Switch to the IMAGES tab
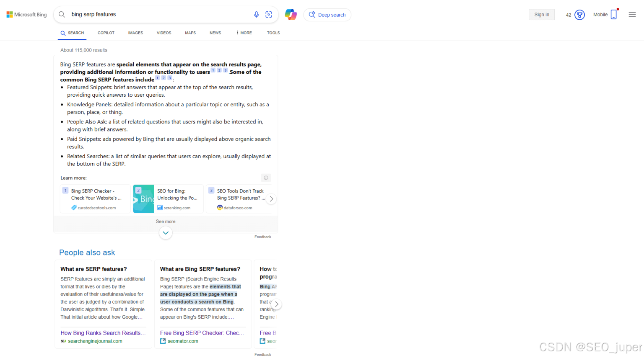Screen dimensions: 644x358 (x=135, y=33)
